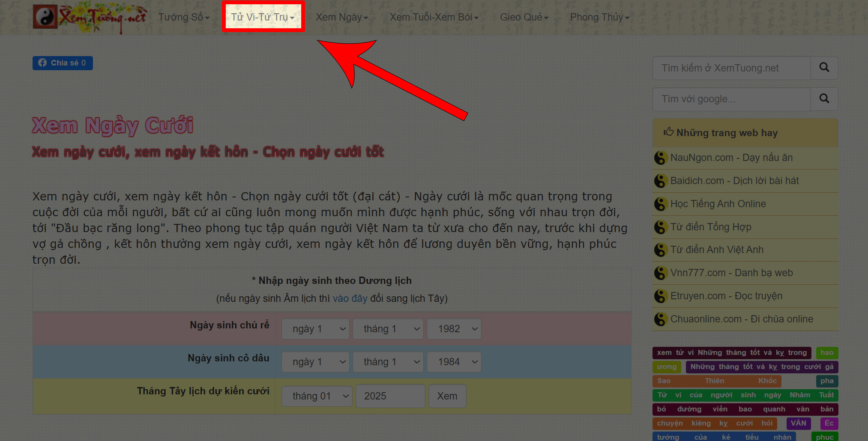Viewport: 868px width, 441px height.
Task: Click yin-yang icon beside Học Tiếng Anh Online
Action: (660, 204)
